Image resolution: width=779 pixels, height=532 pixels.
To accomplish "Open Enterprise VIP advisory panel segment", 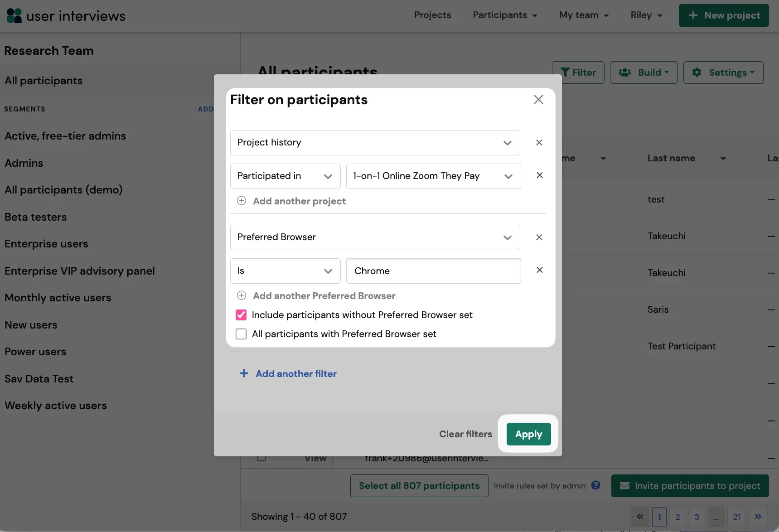I will pos(80,271).
